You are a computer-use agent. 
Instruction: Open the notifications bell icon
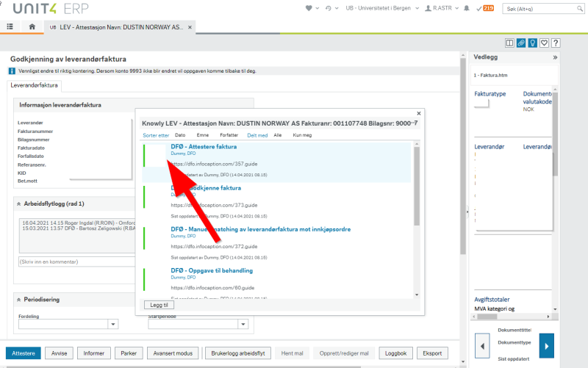[467, 8]
